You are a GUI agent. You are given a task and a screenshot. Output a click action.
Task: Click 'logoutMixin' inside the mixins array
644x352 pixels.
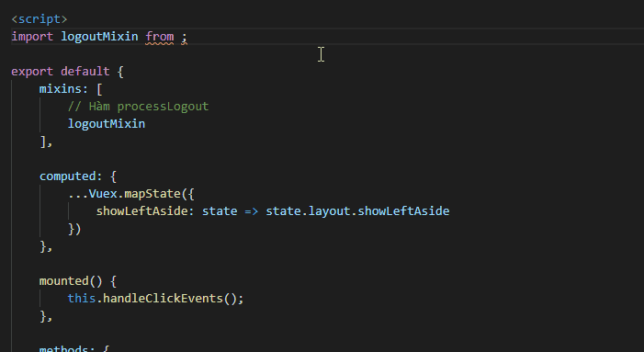[x=107, y=124]
